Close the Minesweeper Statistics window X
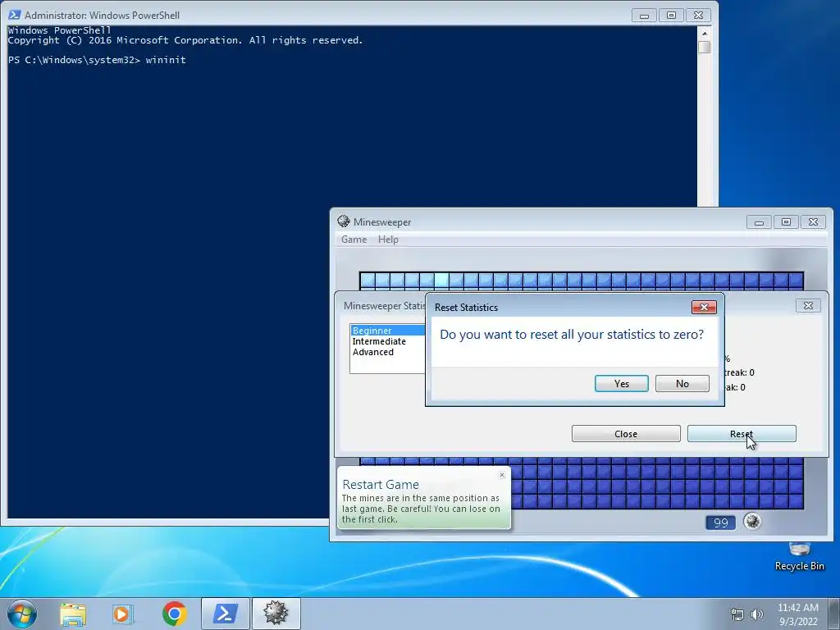The width and height of the screenshot is (840, 630). pyautogui.click(x=808, y=305)
